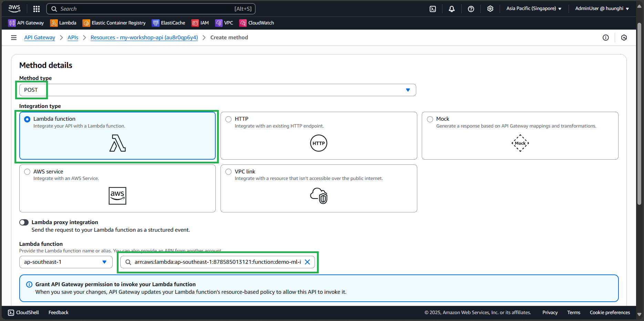
Task: Launch CloudShell from the top bar icon
Action: click(x=433, y=9)
